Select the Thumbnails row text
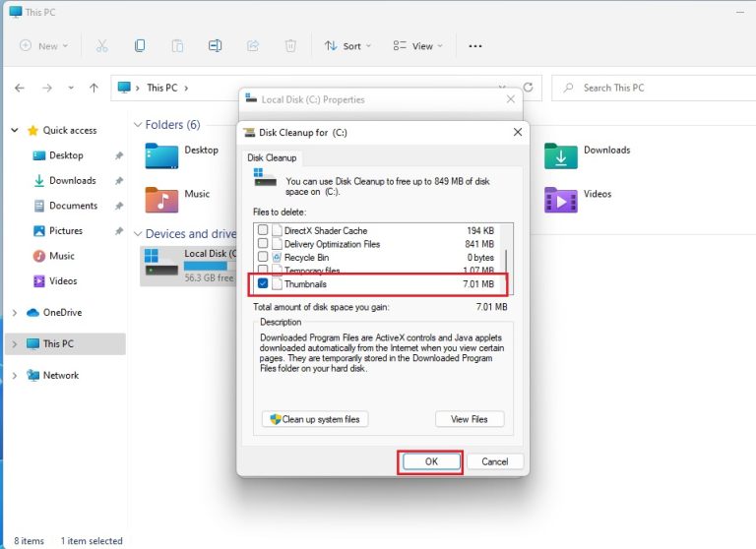Image resolution: width=756 pixels, height=549 pixels. point(306,284)
